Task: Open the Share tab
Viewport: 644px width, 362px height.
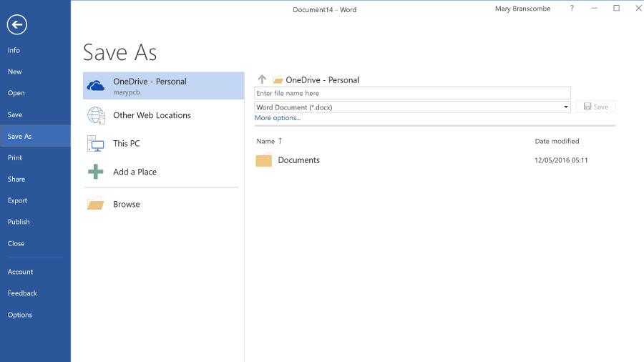Action: 35,179
